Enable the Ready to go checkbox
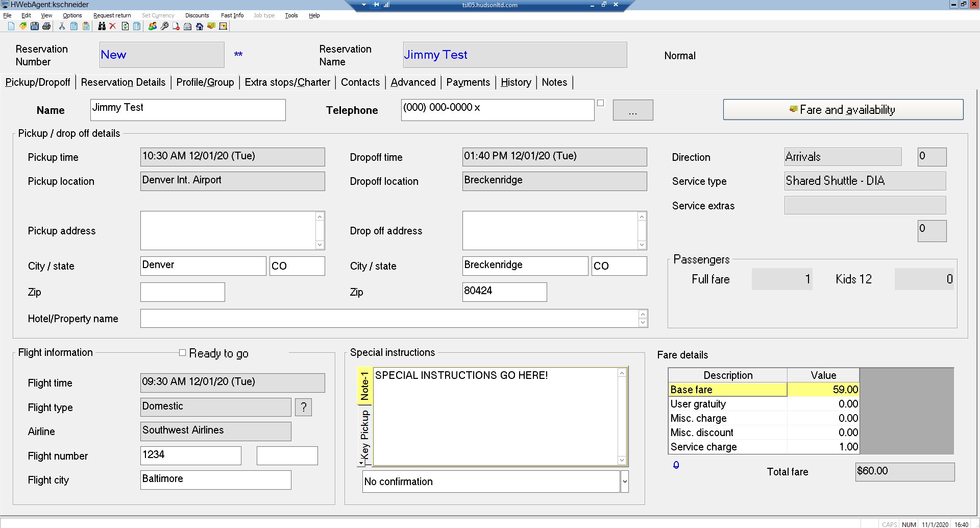980x528 pixels. click(x=182, y=353)
